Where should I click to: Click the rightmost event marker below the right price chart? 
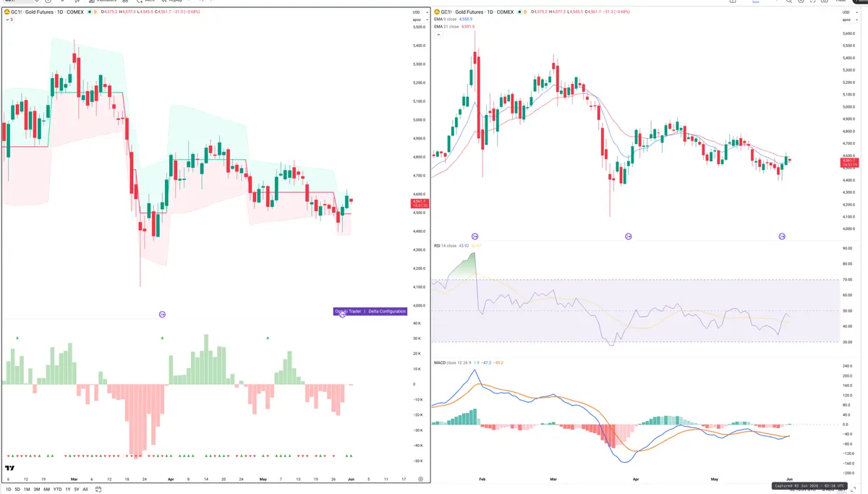coord(782,237)
